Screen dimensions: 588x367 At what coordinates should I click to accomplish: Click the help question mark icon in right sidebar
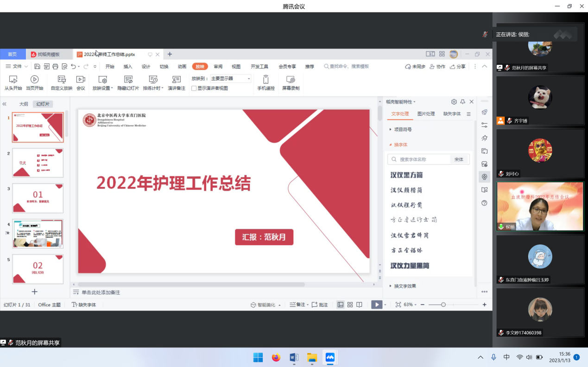(485, 203)
